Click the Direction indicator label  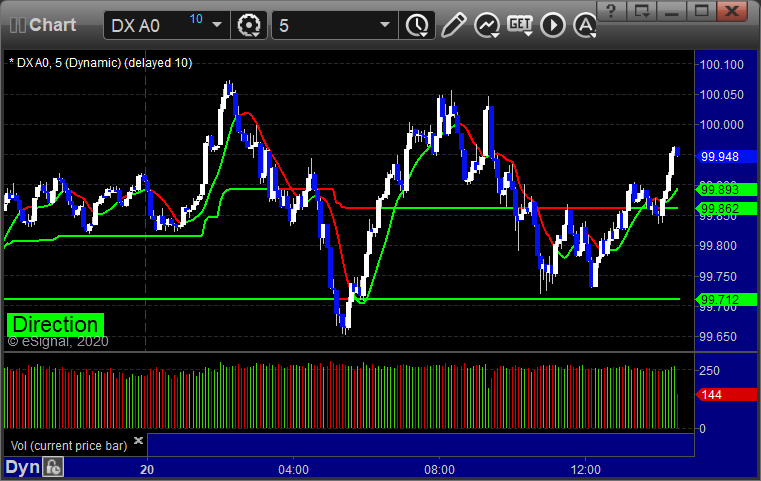[55, 324]
